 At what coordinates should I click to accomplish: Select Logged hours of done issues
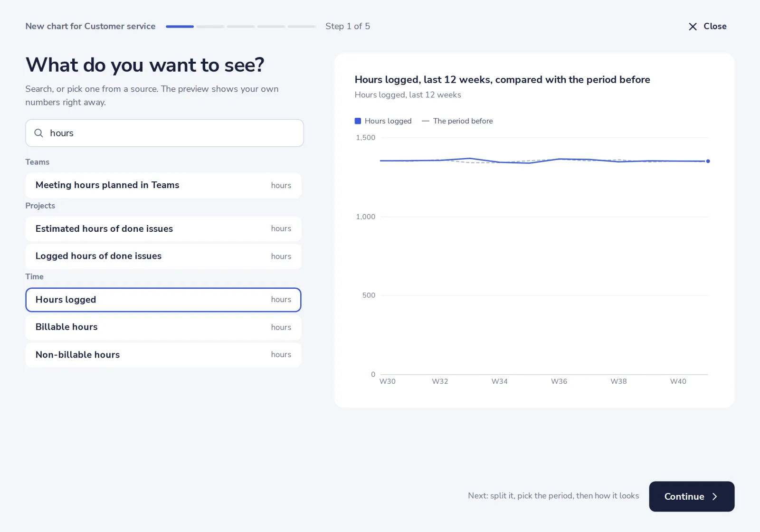point(163,256)
